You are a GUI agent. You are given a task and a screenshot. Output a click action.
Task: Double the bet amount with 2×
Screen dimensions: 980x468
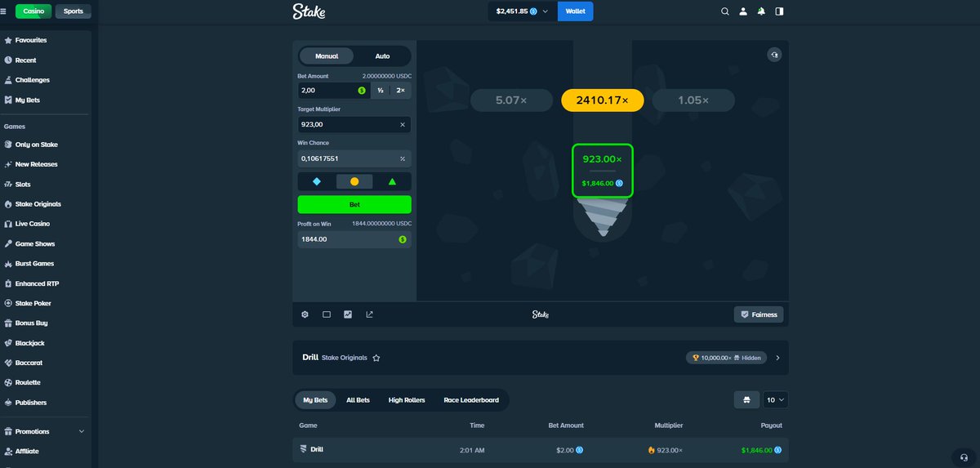(x=400, y=91)
